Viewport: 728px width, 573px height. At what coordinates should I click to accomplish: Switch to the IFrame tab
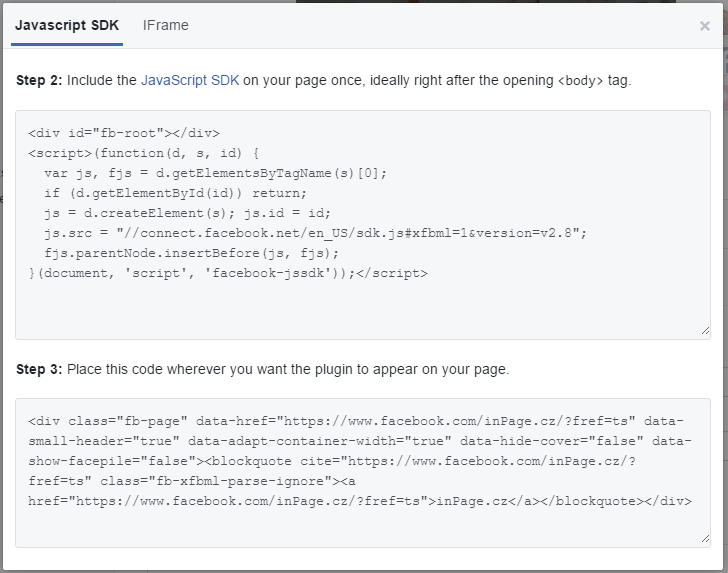[165, 25]
